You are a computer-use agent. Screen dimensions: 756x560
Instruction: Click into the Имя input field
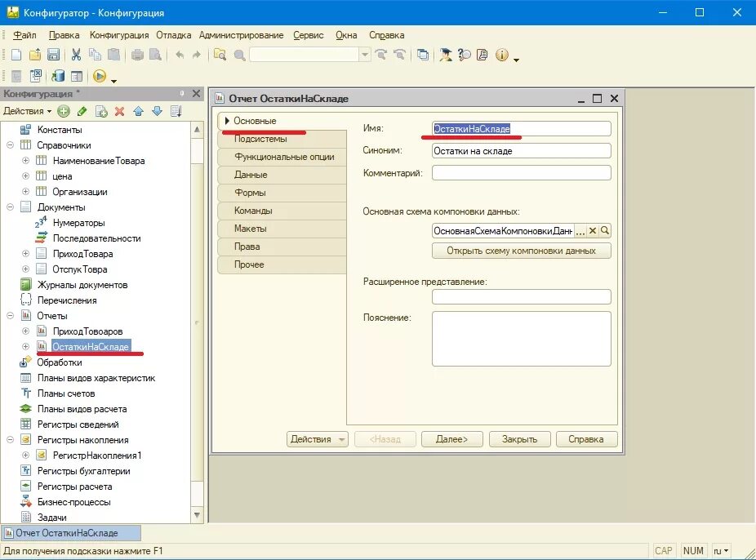[x=521, y=129]
